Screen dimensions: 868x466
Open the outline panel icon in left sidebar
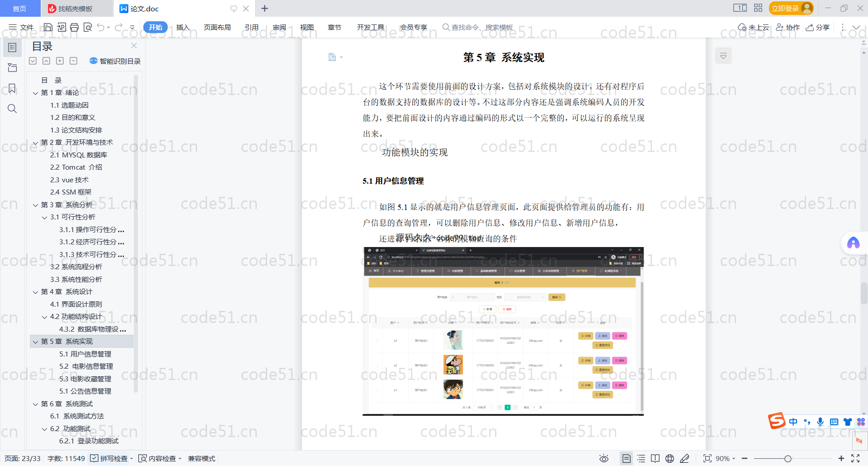click(x=12, y=48)
